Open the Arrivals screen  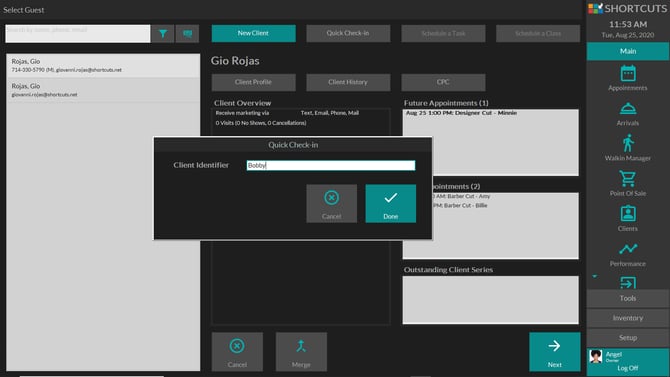pyautogui.click(x=627, y=114)
